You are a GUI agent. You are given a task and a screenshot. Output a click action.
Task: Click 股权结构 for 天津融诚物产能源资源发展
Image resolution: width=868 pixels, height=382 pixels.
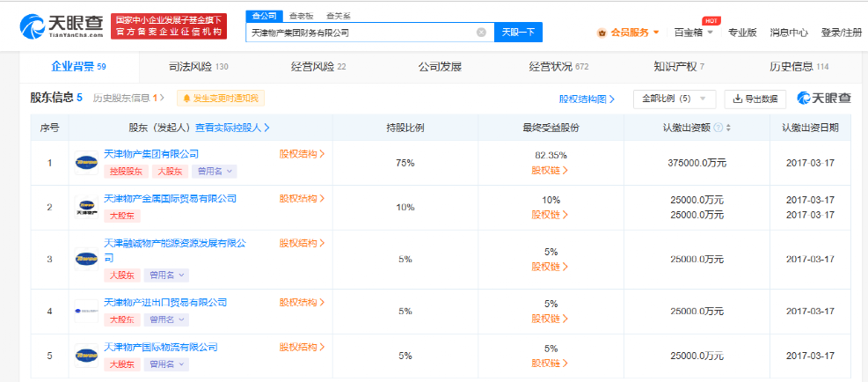point(302,243)
